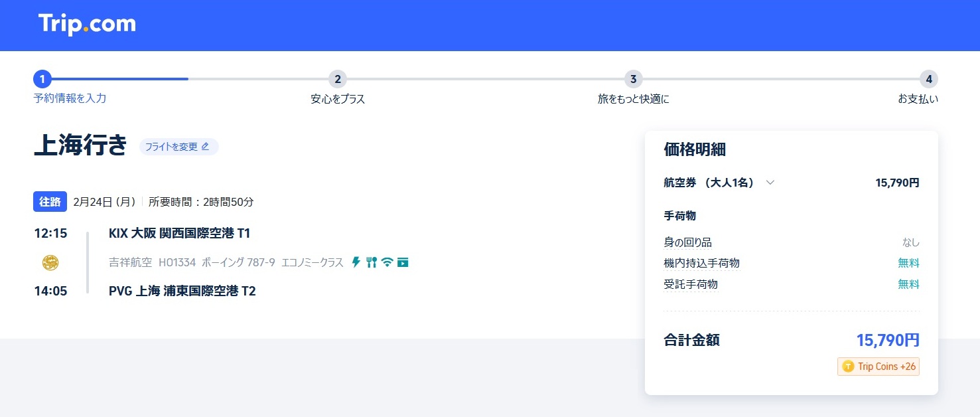Click the 受託手荷物 baggage link

tap(691, 284)
